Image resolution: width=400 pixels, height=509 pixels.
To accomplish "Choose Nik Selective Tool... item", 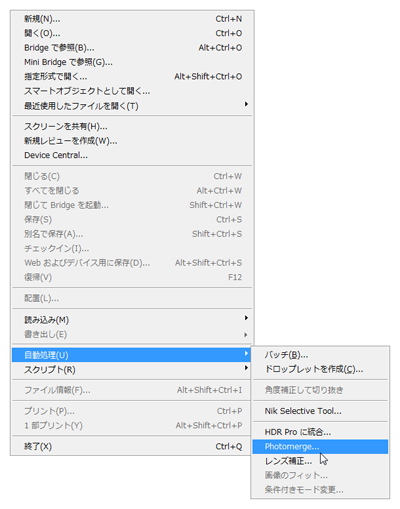I will tap(320, 411).
